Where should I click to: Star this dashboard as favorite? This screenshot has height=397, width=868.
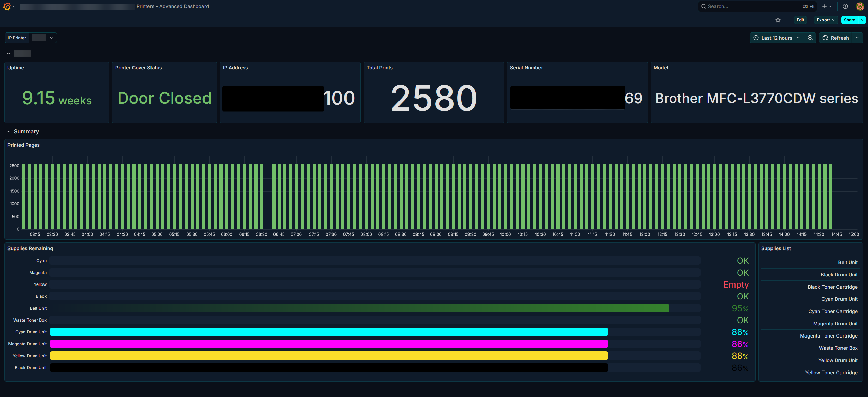point(778,20)
